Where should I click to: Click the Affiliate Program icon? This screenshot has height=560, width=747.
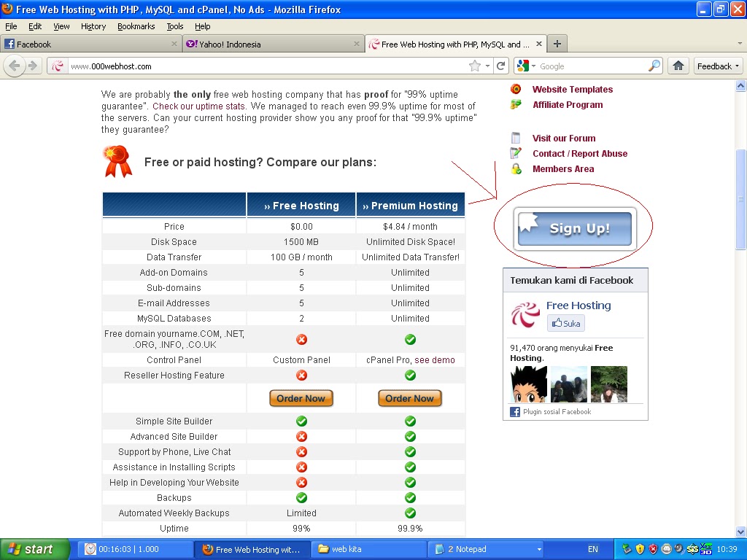tap(516, 104)
